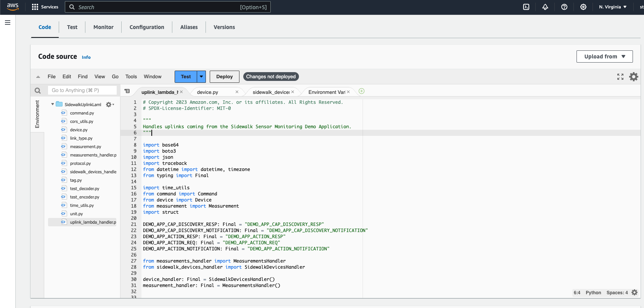The image size is (644, 308).
Task: Click the file search magnifier icon
Action: 37,90
